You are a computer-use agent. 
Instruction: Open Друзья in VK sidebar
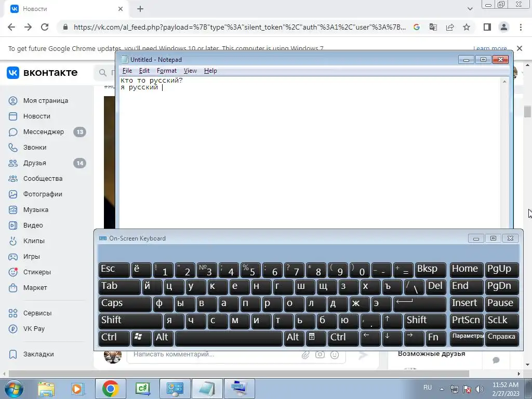pos(35,163)
